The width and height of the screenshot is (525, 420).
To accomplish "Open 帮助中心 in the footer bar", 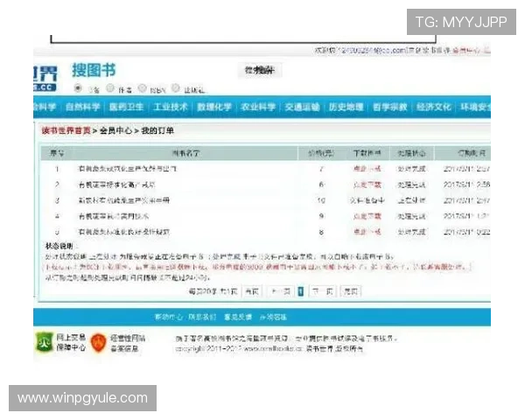I will (168, 317).
